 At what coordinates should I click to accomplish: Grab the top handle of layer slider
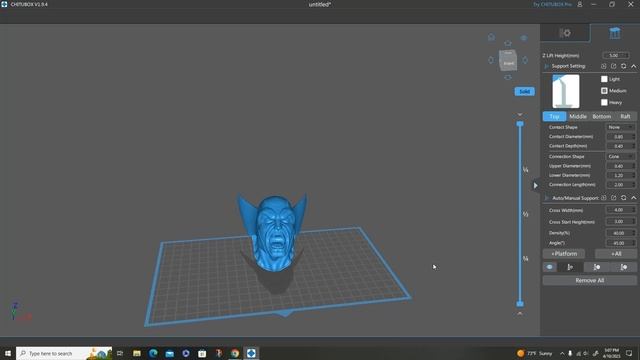[x=520, y=124]
